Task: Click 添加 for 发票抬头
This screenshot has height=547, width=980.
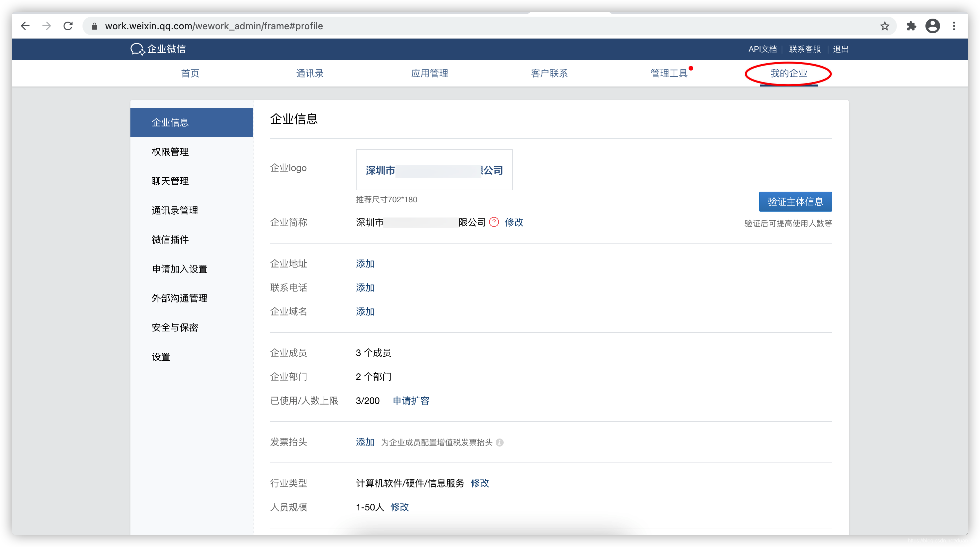Action: coord(365,442)
